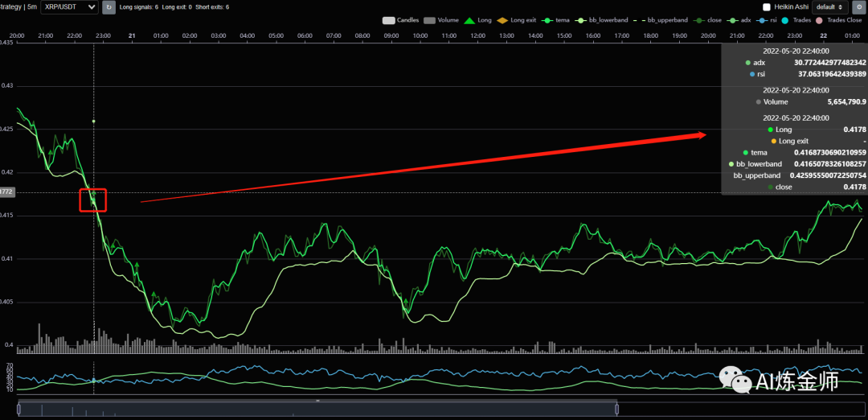The width and height of the screenshot is (868, 420).
Task: Click the 0.435 price axis label
Action: click(x=7, y=43)
